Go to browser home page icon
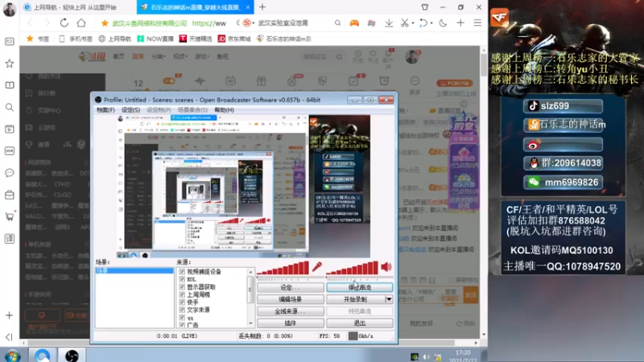Viewport: 644px width, 362px height. tap(81, 23)
